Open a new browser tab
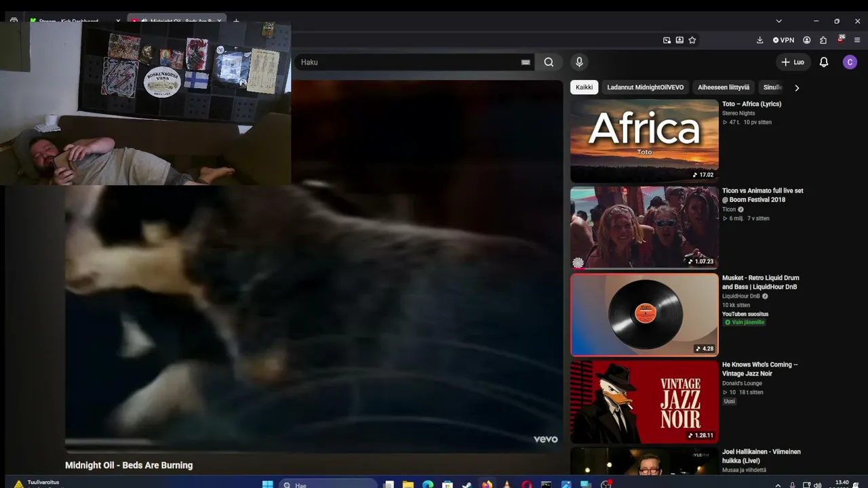Screen dimensions: 868x488 click(x=236, y=21)
